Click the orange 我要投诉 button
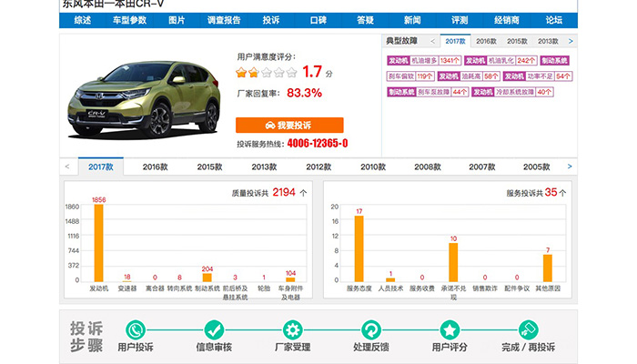This screenshot has height=364, width=637. [x=289, y=126]
